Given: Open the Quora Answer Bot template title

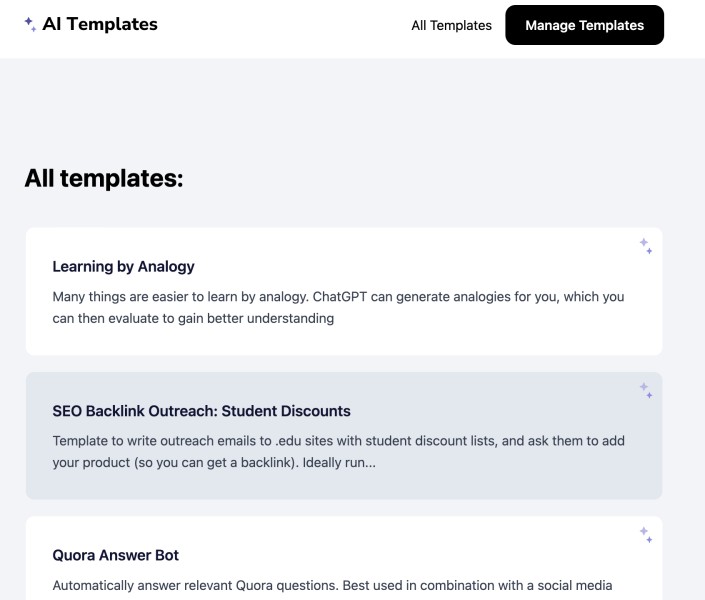Looking at the screenshot, I should (116, 555).
